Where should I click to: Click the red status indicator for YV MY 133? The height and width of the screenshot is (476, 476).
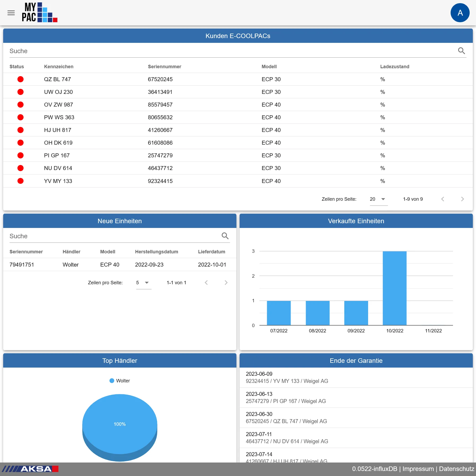click(x=20, y=181)
